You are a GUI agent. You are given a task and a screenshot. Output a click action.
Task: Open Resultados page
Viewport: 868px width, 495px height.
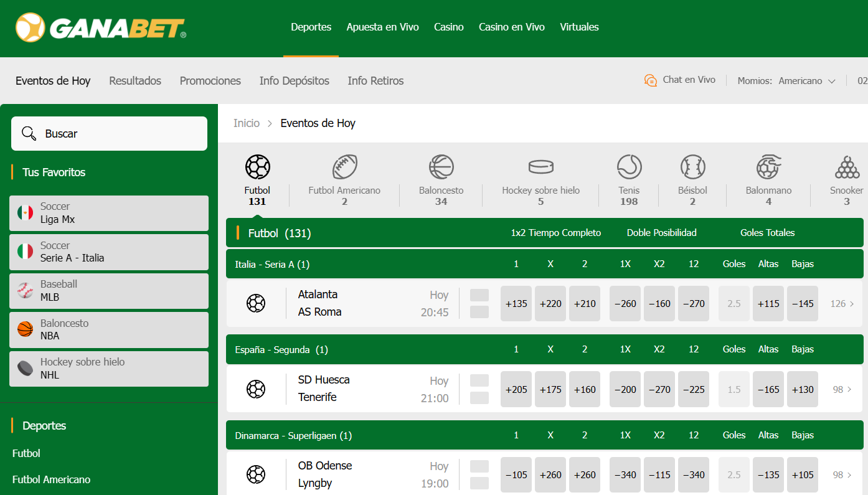135,81
